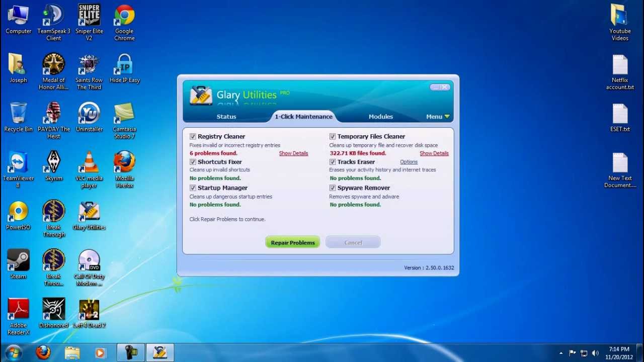Click the Repair Problems button
Viewport: 644px width, 362px height.
[293, 242]
